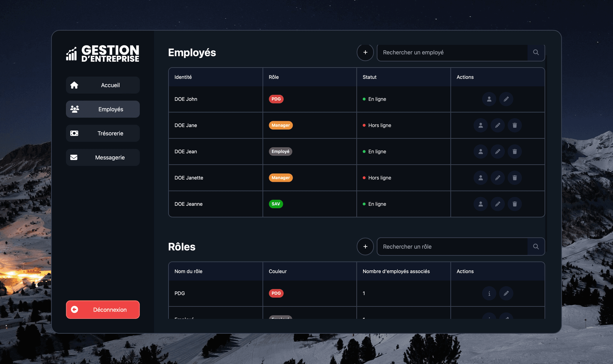Delete DOE Jean using trash icon
This screenshot has height=364, width=613.
tap(515, 152)
